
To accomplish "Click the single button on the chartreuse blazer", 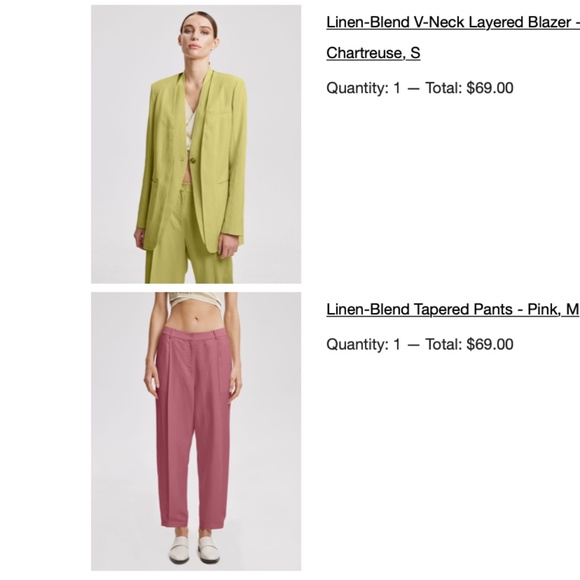I will (192, 160).
